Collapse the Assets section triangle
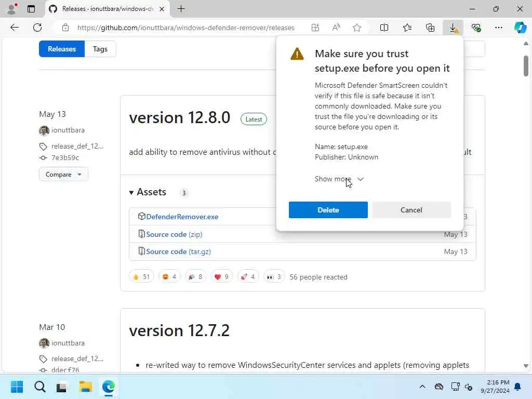Screen dimensions: 532x399 pos(131,192)
